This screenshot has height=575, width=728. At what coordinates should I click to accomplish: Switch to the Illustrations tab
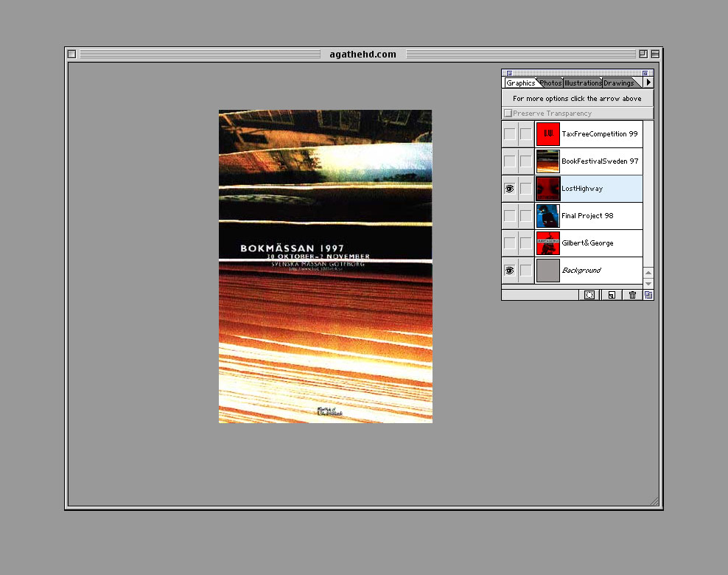pos(583,83)
